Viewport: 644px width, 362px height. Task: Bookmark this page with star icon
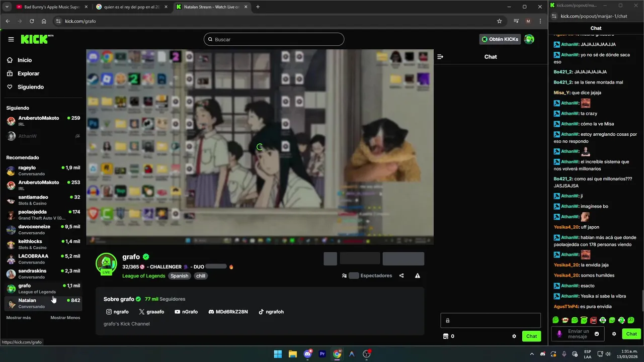(499, 21)
